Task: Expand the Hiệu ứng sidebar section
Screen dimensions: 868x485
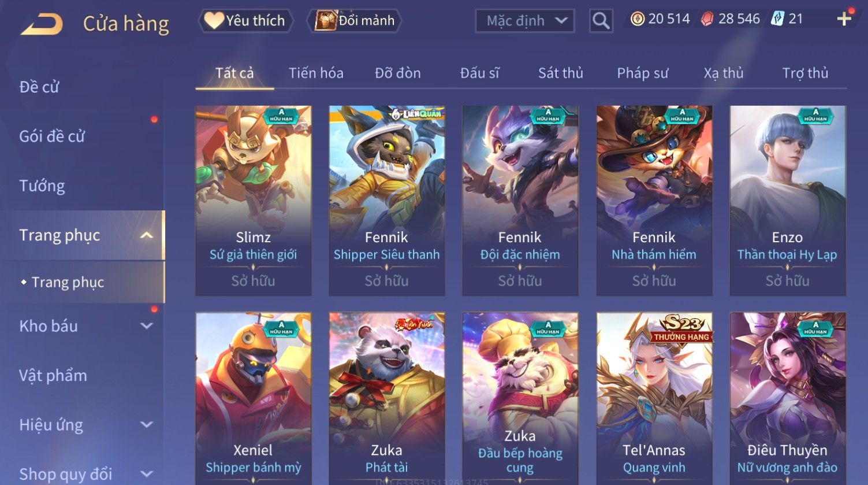Action: (147, 425)
